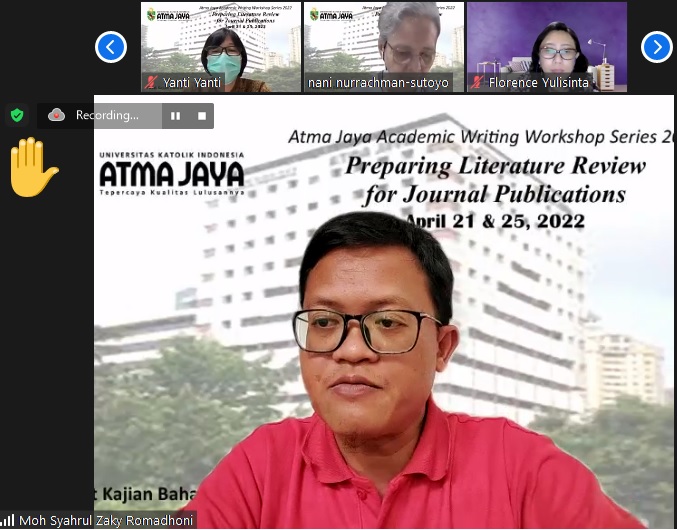
Task: Click the signal strength bars icon
Action: [x=8, y=520]
